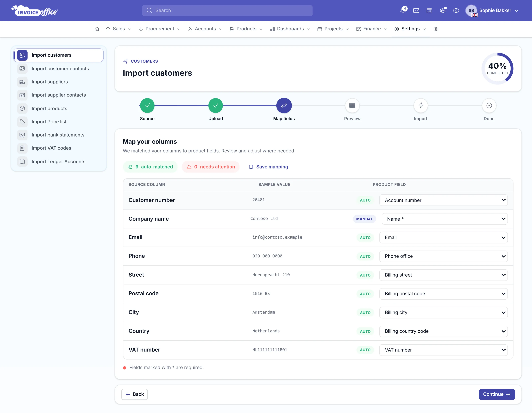Open Account number field dropdown

(443, 200)
